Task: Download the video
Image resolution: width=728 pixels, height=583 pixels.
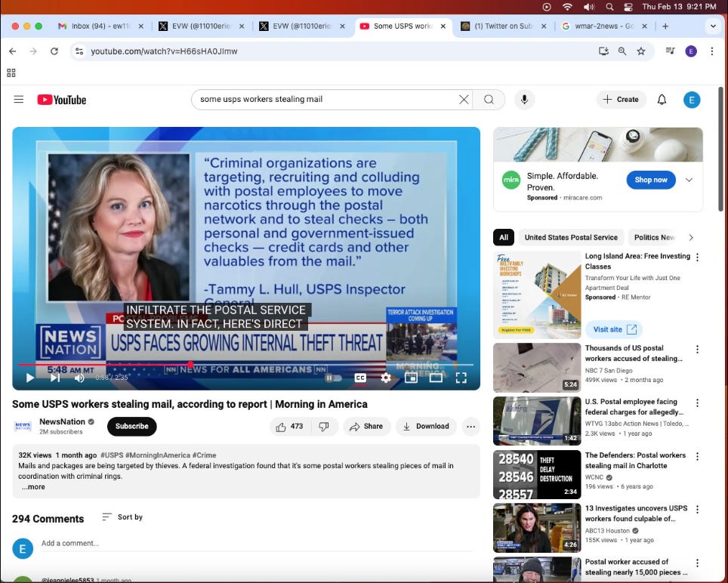Action: pyautogui.click(x=426, y=427)
